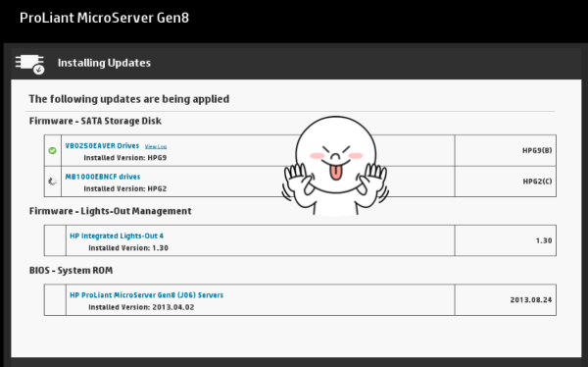Click 'Installed Version: 2013.04.02' text
Image resolution: width=588 pixels, height=367 pixels.
point(141,307)
